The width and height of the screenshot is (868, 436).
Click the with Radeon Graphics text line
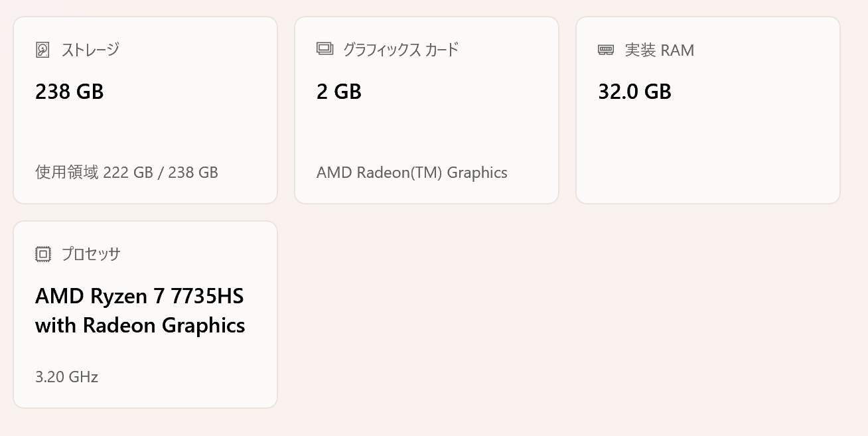point(140,325)
